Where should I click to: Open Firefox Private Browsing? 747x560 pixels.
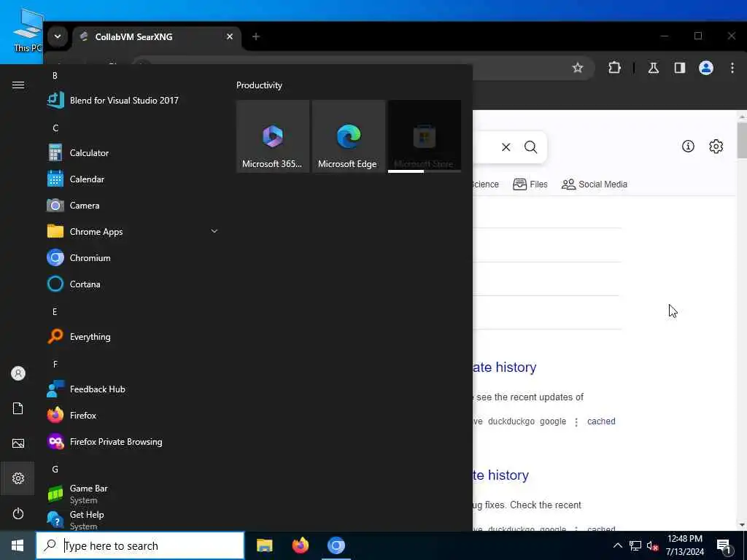click(133, 441)
